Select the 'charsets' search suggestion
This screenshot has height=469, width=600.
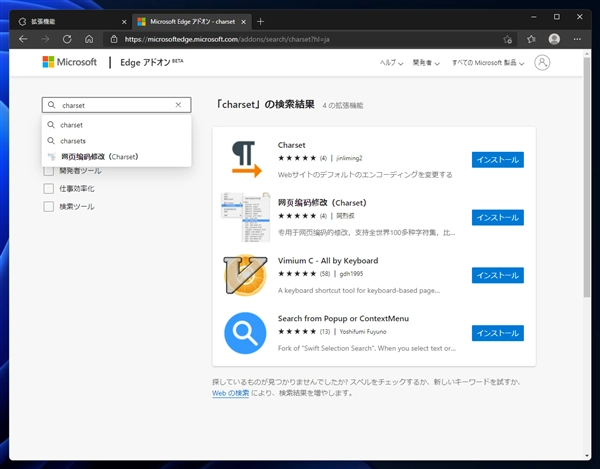coord(116,141)
